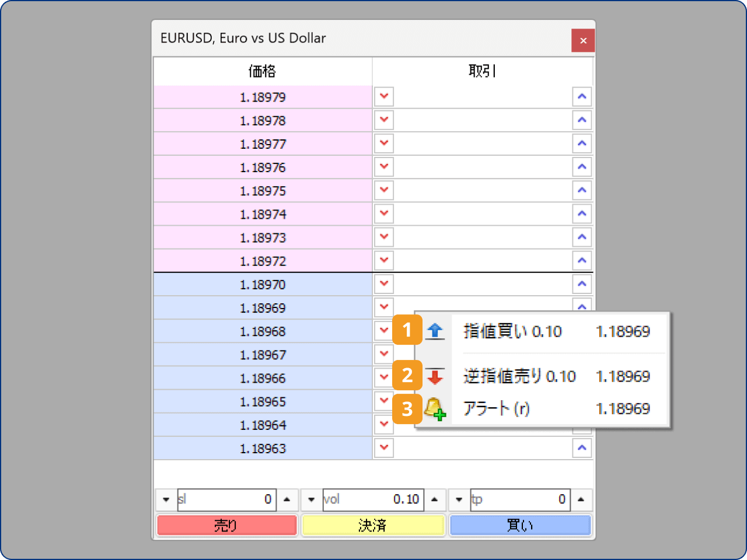This screenshot has width=747, height=560.
Task: Click the blue buy chevron beside price 1.18972
Action: point(582,260)
